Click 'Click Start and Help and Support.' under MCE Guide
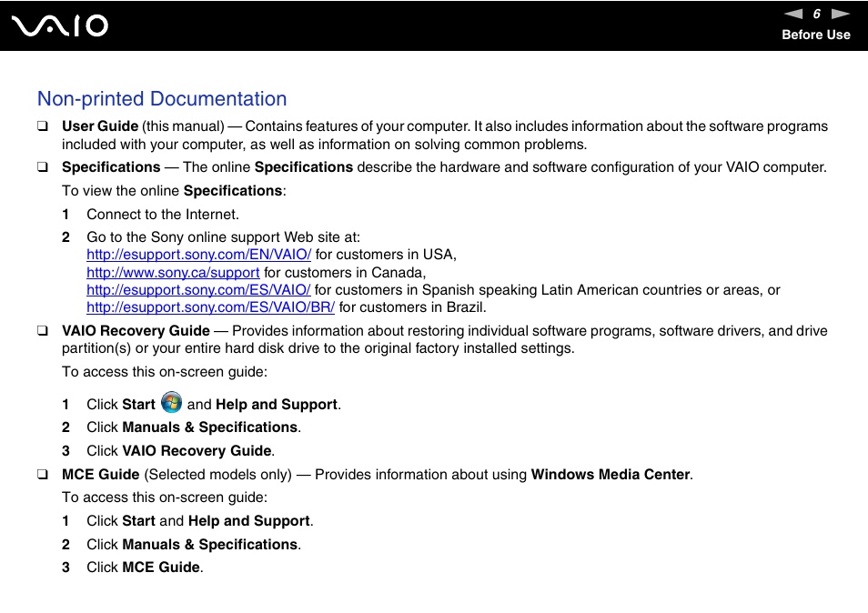This screenshot has height=613, width=868. (x=200, y=521)
